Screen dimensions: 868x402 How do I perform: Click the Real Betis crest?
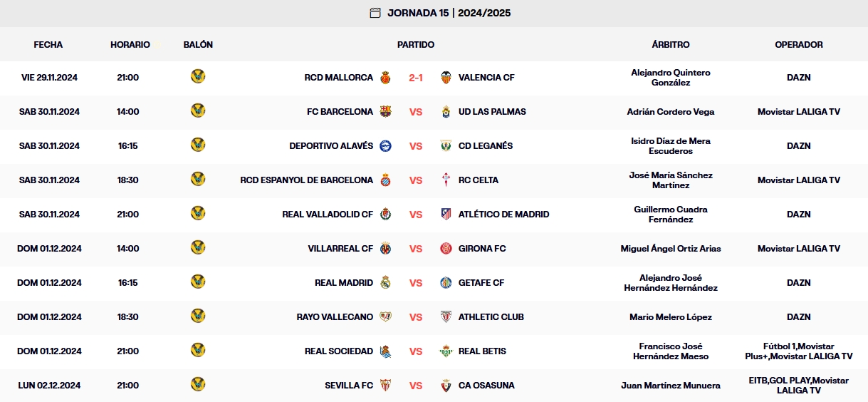tap(446, 351)
